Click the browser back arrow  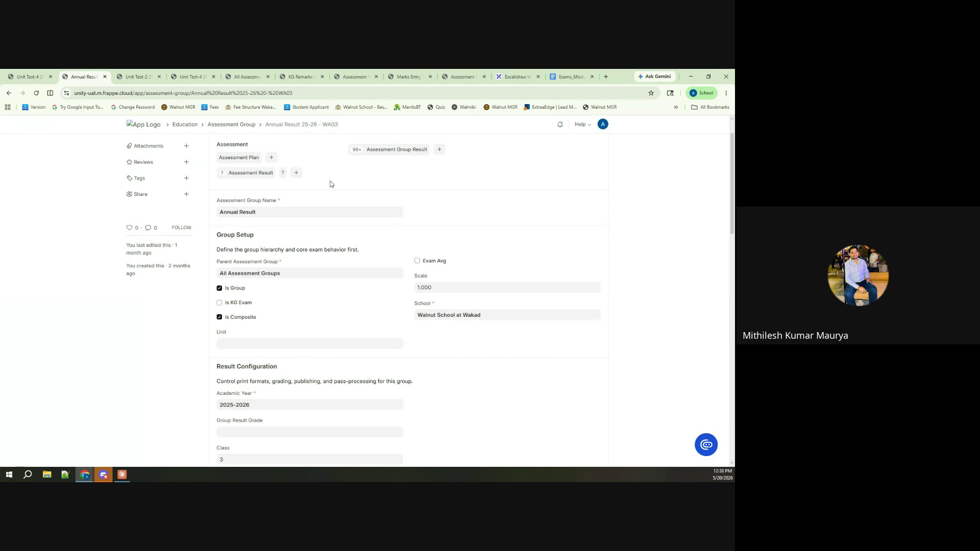(9, 93)
